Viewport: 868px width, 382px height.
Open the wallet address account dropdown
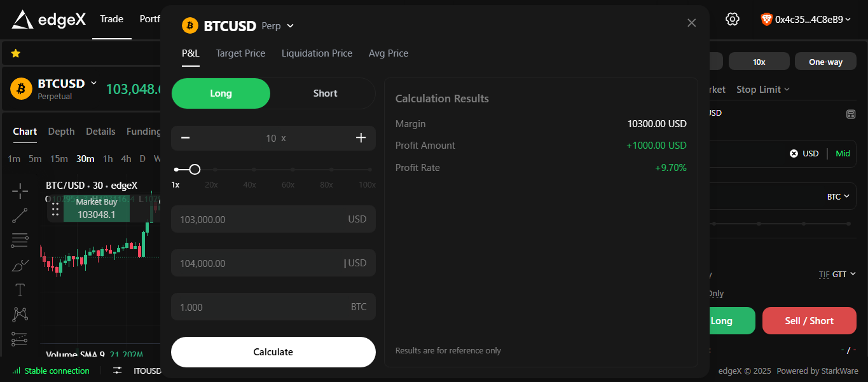[806, 20]
